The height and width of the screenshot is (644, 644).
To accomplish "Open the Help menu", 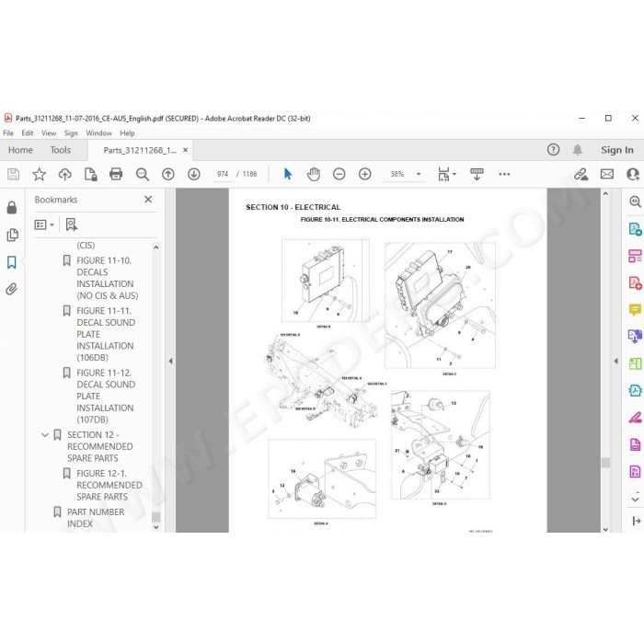I will click(x=127, y=133).
